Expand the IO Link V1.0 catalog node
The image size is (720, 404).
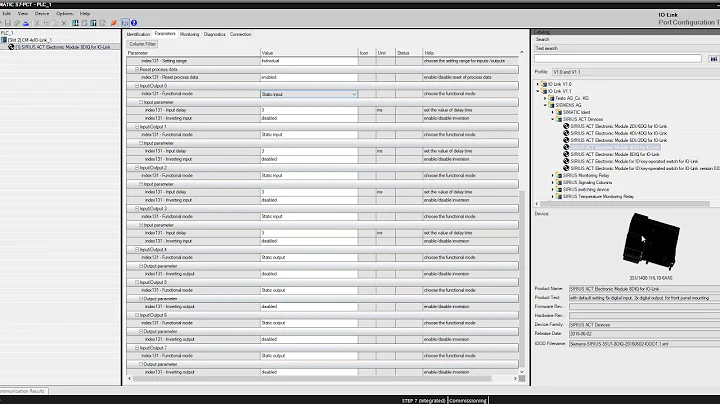pyautogui.click(x=538, y=84)
